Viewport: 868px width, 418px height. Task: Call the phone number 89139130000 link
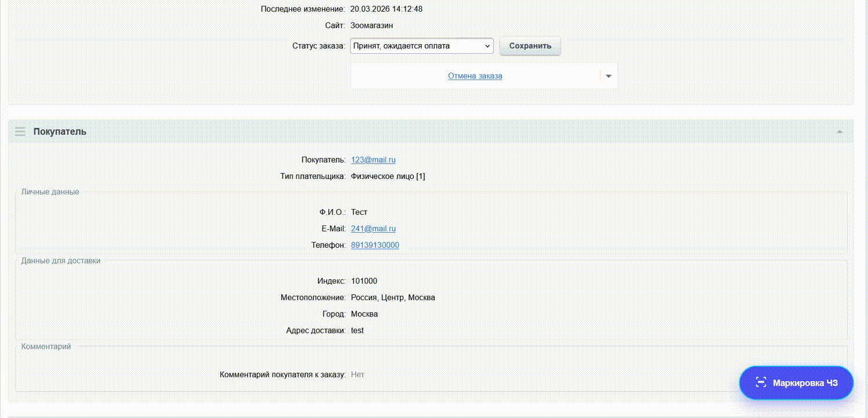375,245
